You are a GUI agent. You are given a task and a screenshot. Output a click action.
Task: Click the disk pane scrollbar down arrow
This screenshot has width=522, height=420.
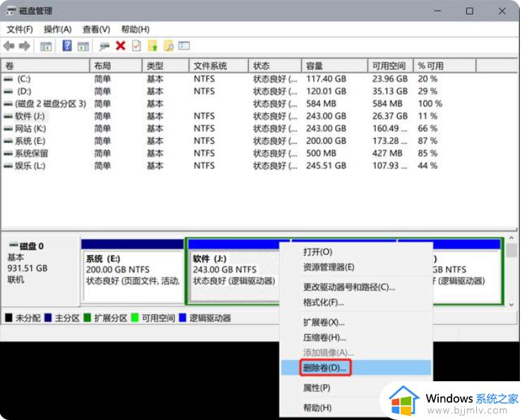[511, 304]
